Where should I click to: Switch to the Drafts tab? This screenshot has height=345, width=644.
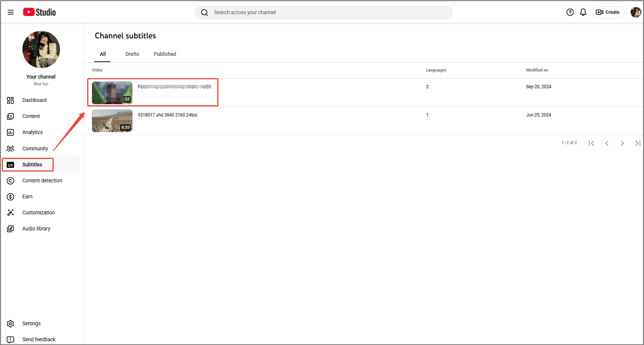tap(132, 54)
